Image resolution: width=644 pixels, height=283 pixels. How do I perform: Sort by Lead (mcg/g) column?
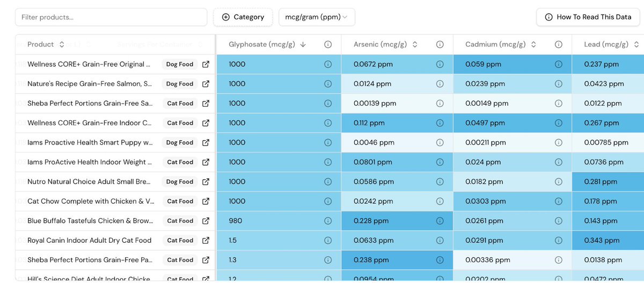pyautogui.click(x=636, y=45)
